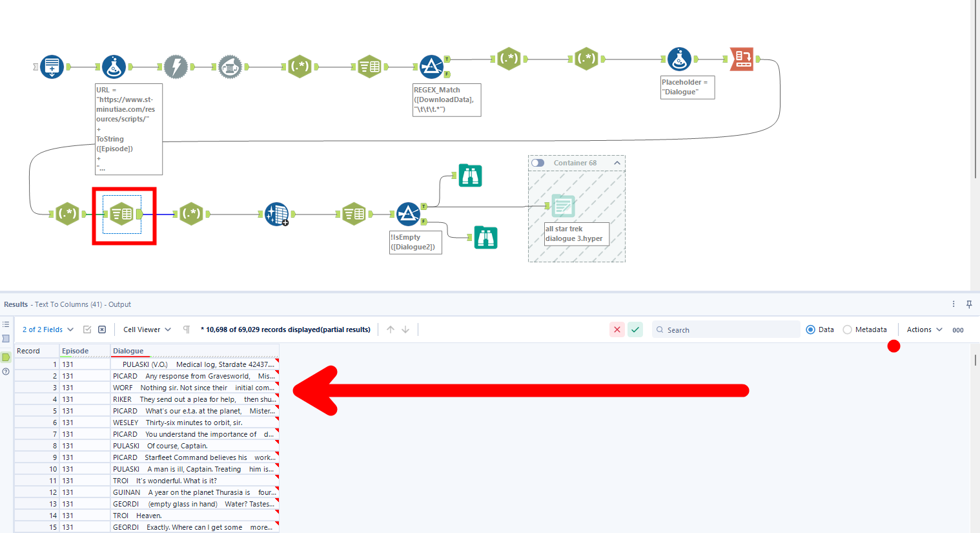
Task: Select the Output Data tool in Container 68
Action: (563, 206)
